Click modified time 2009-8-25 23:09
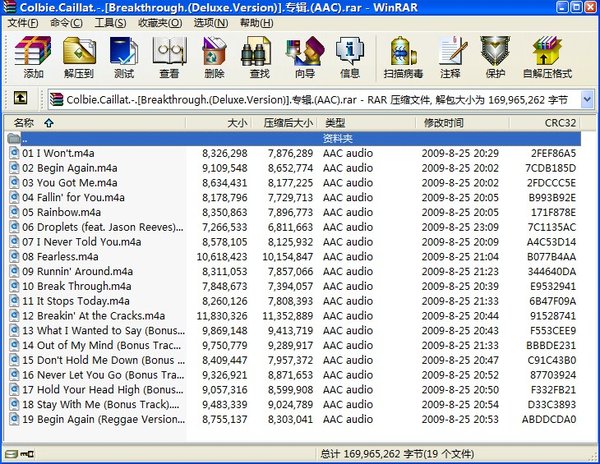The image size is (600, 464). coord(460,227)
